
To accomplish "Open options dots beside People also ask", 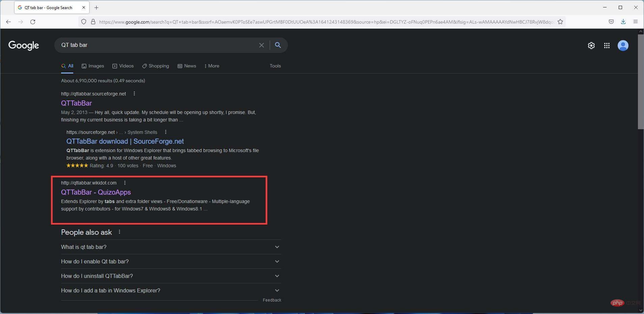I will tap(119, 232).
